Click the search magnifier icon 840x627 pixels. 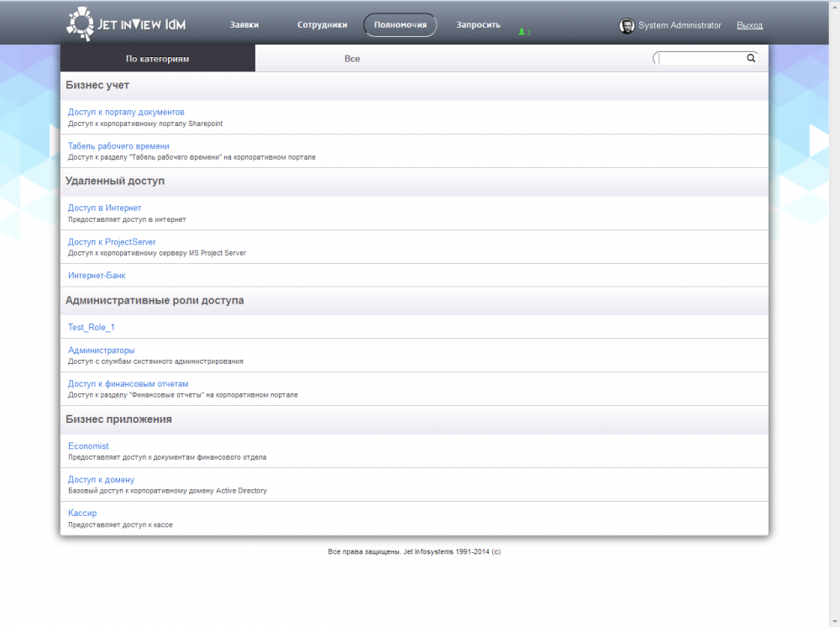pos(750,58)
